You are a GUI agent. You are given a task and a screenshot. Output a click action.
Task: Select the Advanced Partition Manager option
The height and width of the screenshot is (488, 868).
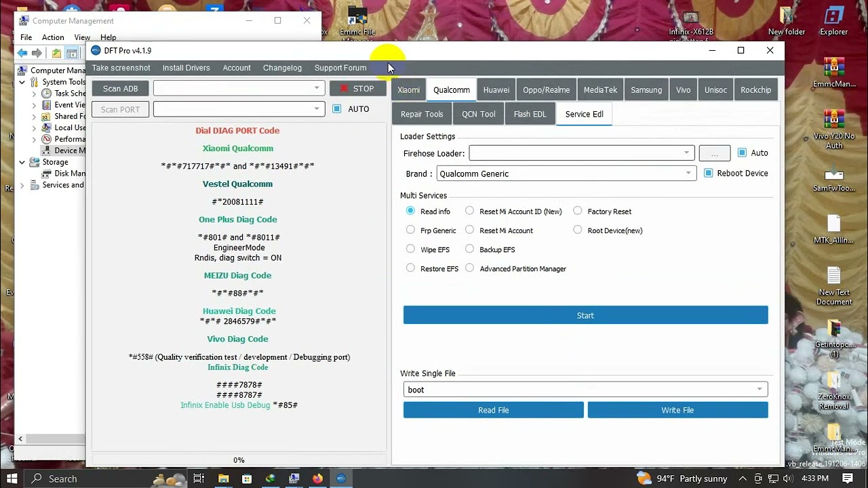click(x=469, y=268)
